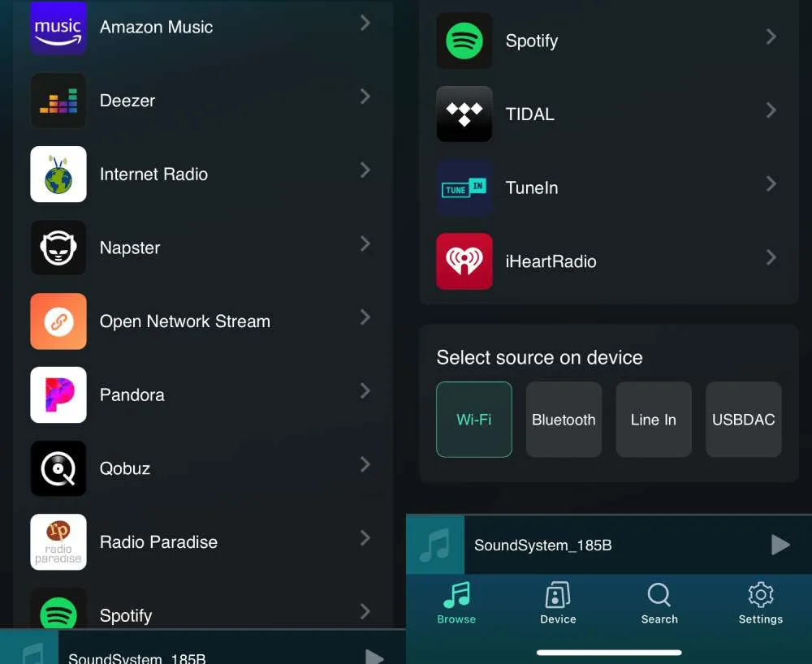Switch device source to Bluetooth
812x664 pixels.
(564, 419)
